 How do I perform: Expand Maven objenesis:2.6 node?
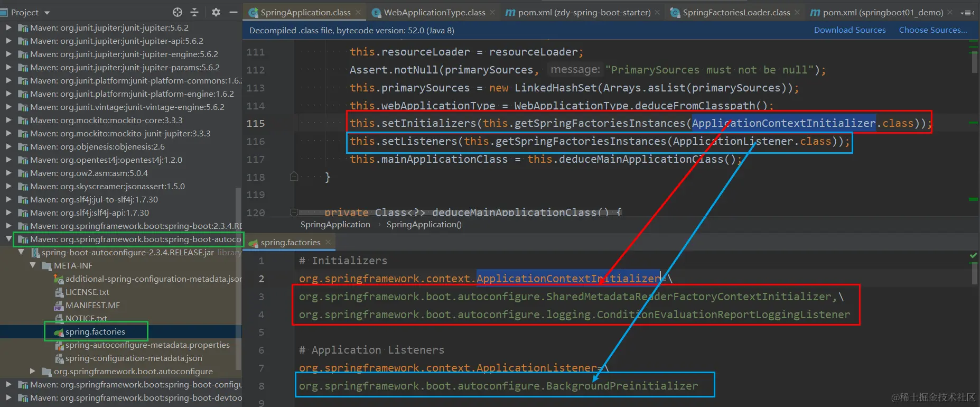pyautogui.click(x=8, y=146)
